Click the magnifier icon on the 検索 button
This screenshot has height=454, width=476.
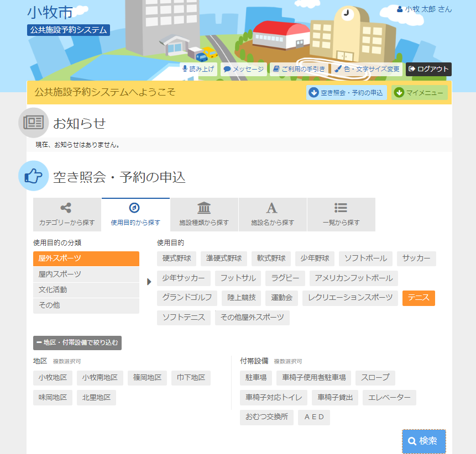[412, 441]
